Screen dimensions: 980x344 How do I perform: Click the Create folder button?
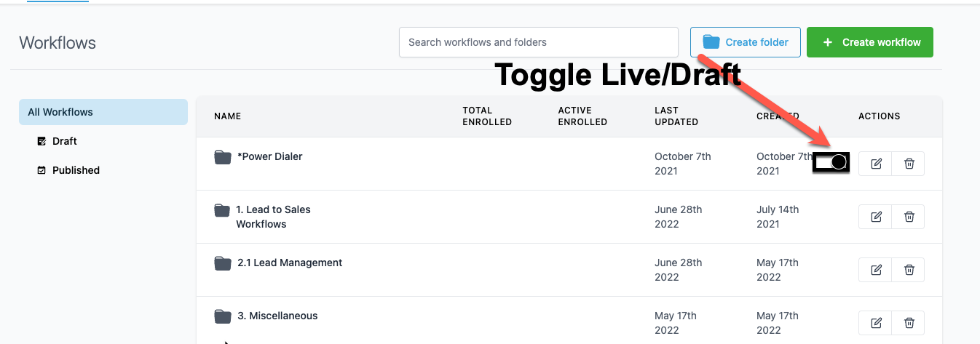746,42
